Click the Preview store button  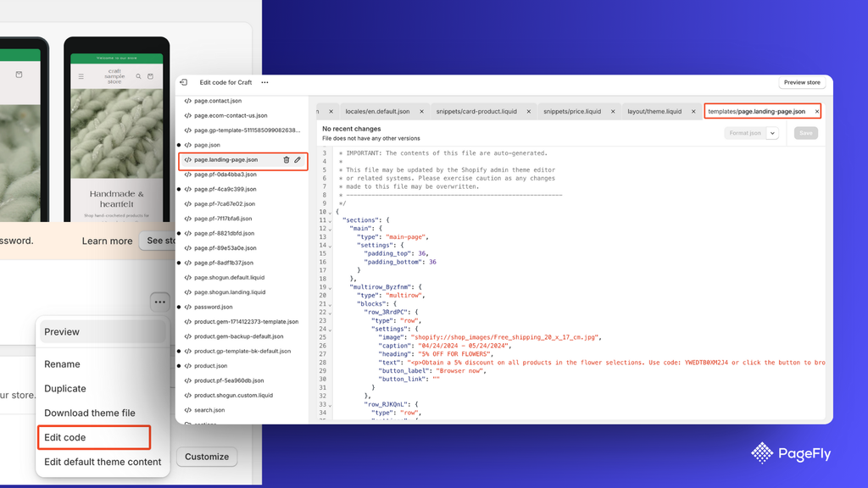tap(802, 82)
